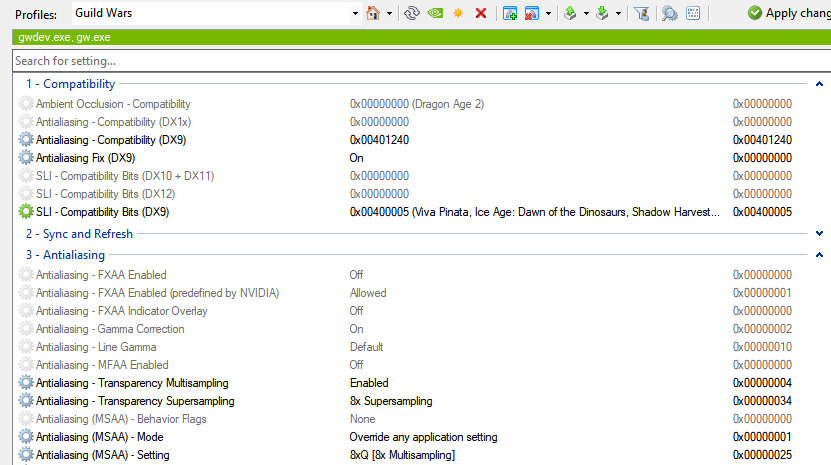Click the gray gear beside Ambient Occlusion - Compatibility
Screen dimensions: 831x465
[x=25, y=104]
